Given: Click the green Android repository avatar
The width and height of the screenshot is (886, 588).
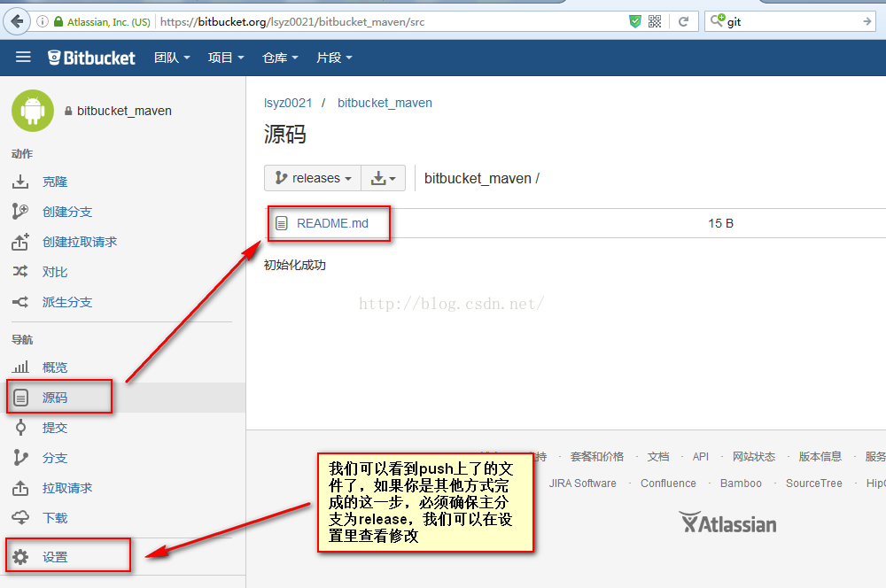Looking at the screenshot, I should tap(33, 111).
